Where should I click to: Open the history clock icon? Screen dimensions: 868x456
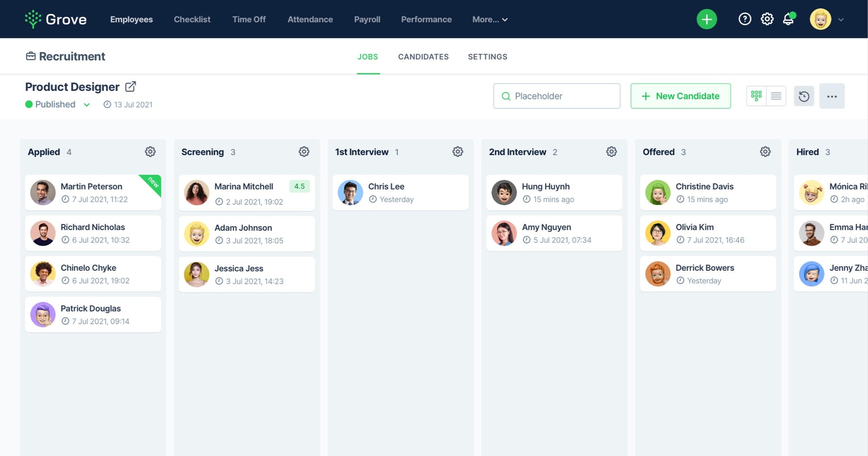click(804, 96)
